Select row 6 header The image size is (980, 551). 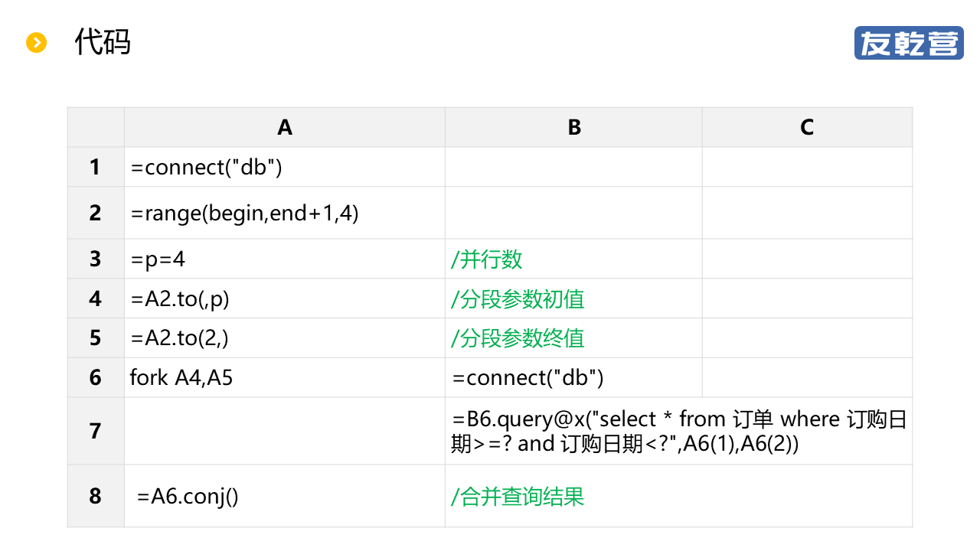pos(95,377)
